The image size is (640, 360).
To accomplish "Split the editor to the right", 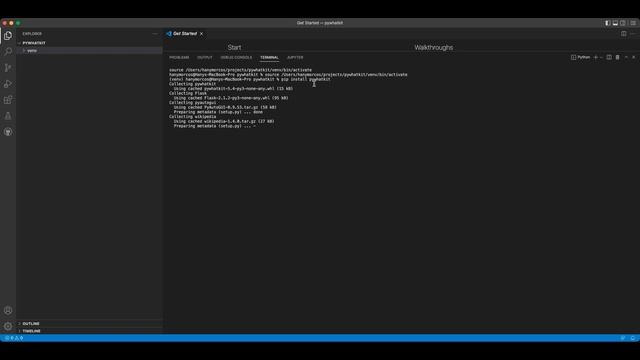I will click(x=624, y=34).
